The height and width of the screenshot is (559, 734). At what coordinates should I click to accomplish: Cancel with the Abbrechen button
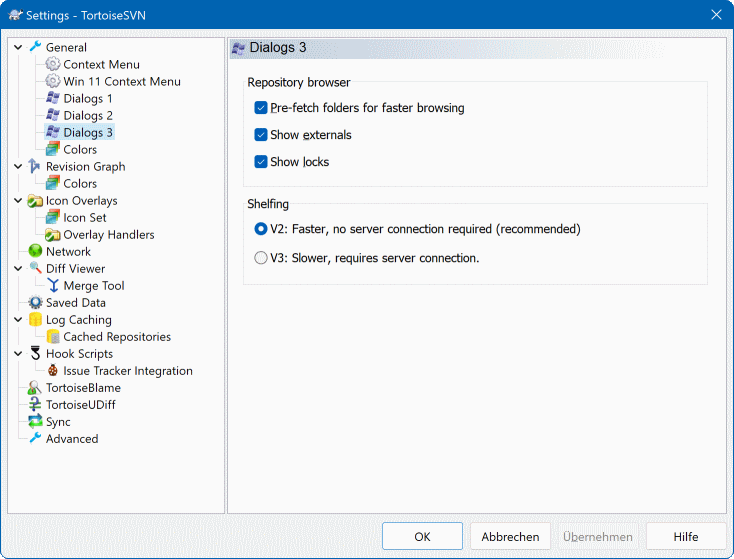click(x=510, y=537)
